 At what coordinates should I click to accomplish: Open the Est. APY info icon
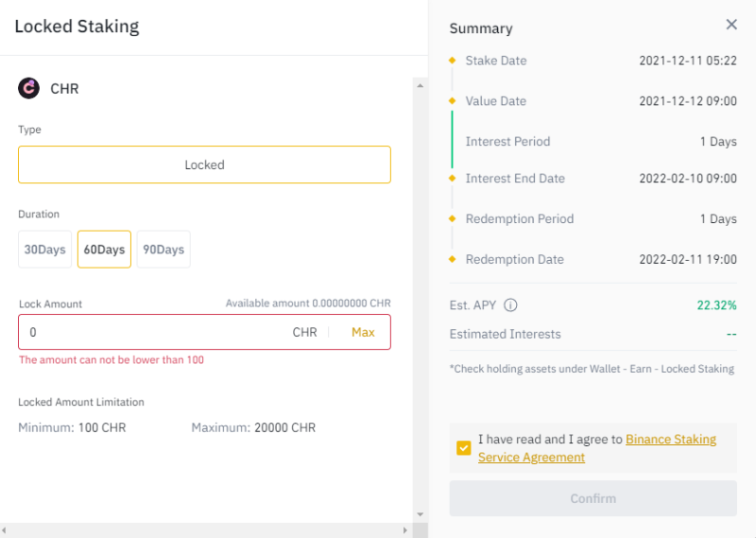click(510, 305)
